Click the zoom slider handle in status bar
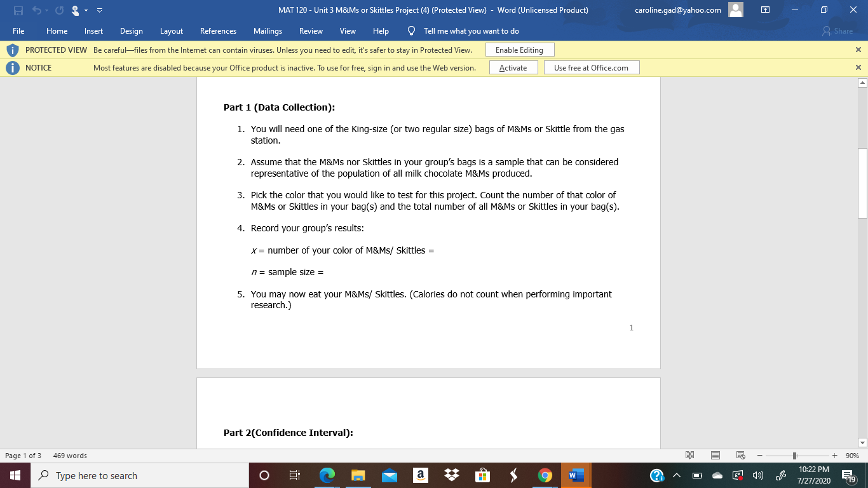The image size is (868, 488). 796,456
